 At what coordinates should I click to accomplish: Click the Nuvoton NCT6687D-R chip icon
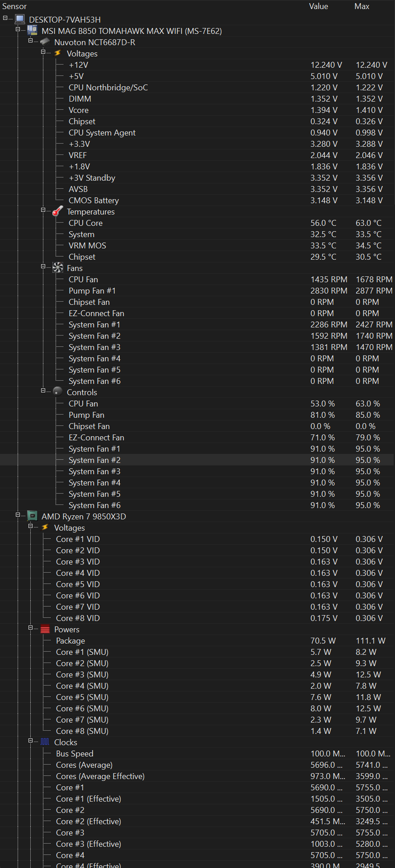coord(45,42)
